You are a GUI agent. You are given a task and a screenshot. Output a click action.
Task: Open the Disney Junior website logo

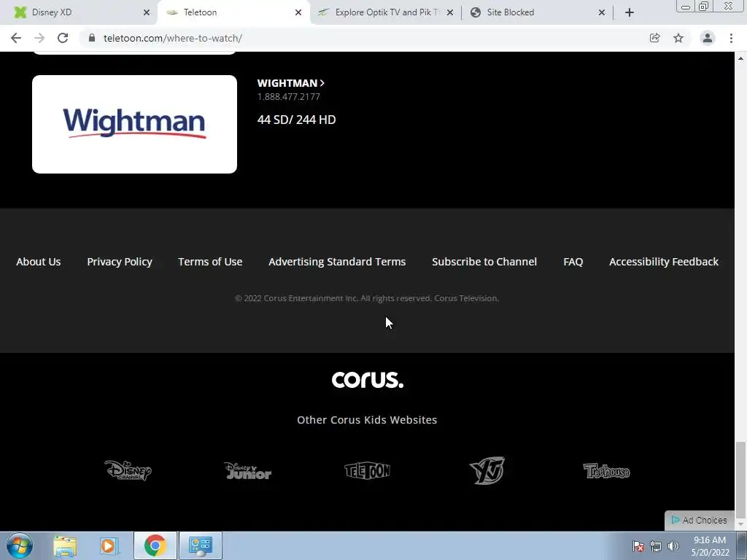(248, 470)
